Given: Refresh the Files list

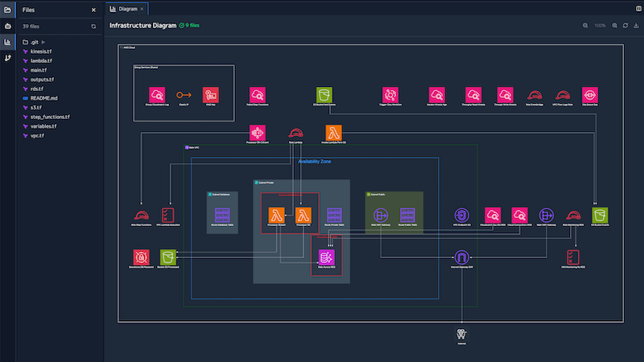Looking at the screenshot, I should click(93, 26).
